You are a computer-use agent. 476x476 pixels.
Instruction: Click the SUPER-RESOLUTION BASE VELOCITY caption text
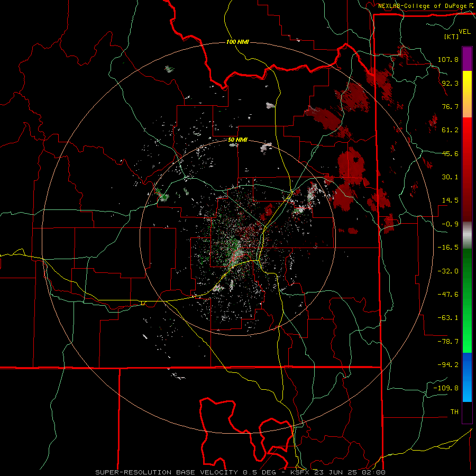pos(167,472)
